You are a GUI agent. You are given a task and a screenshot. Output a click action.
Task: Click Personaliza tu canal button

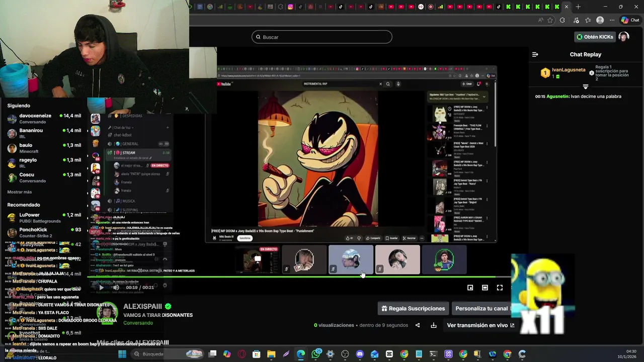click(481, 308)
